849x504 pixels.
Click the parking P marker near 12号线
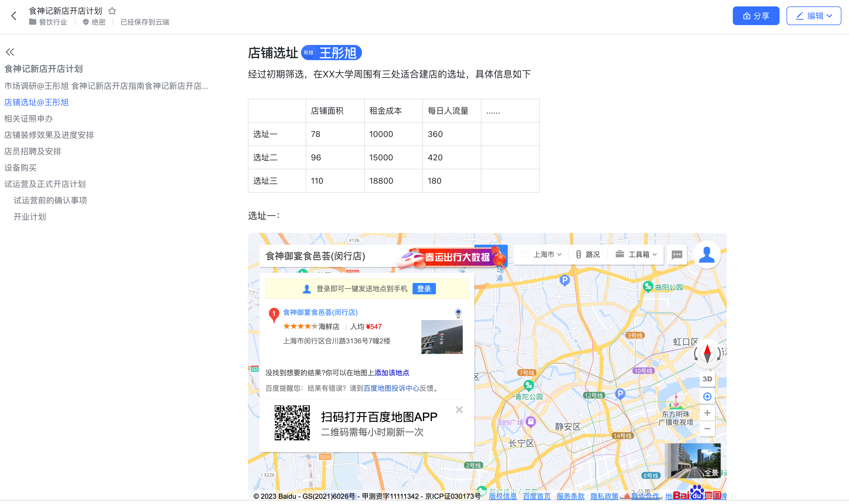click(620, 394)
